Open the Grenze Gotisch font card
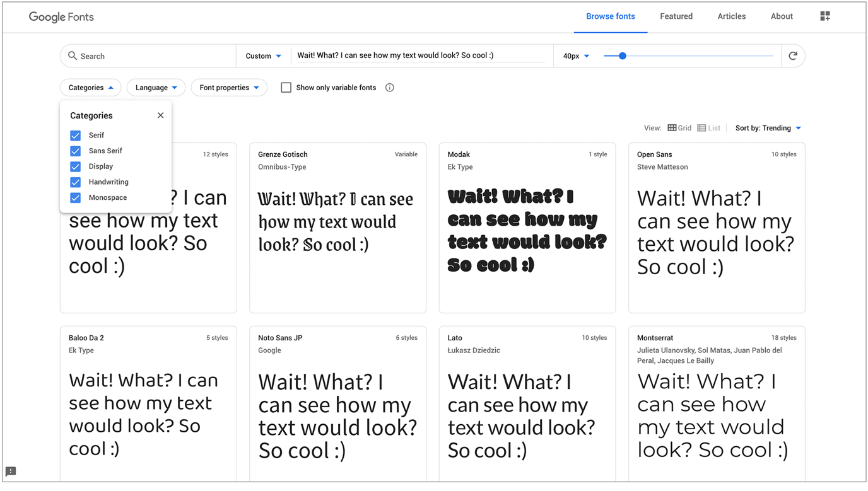868x491 pixels. tap(337, 228)
